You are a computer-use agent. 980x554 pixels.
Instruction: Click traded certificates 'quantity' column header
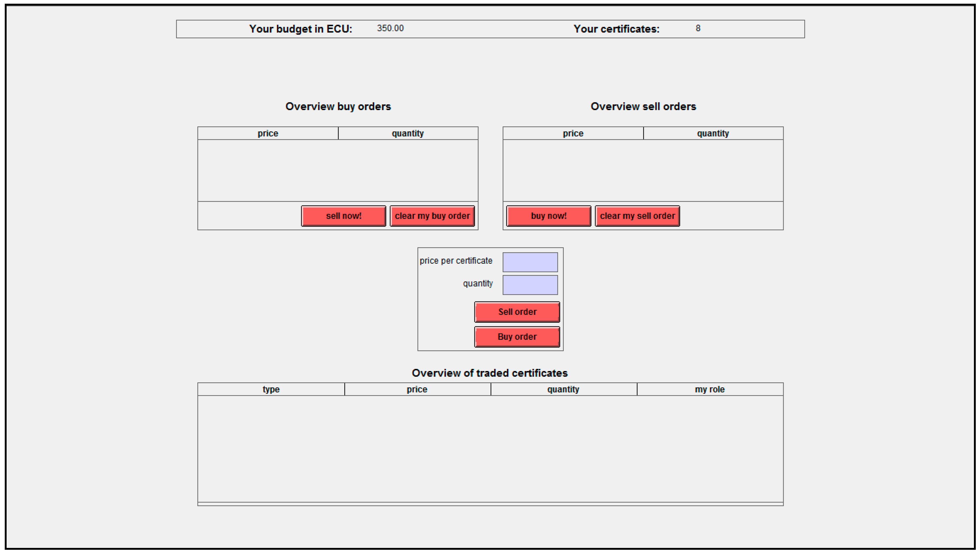[563, 389]
